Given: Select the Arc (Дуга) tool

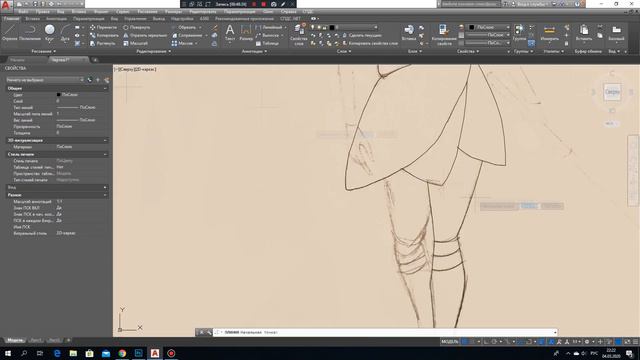Looking at the screenshot, I should click(x=65, y=32).
